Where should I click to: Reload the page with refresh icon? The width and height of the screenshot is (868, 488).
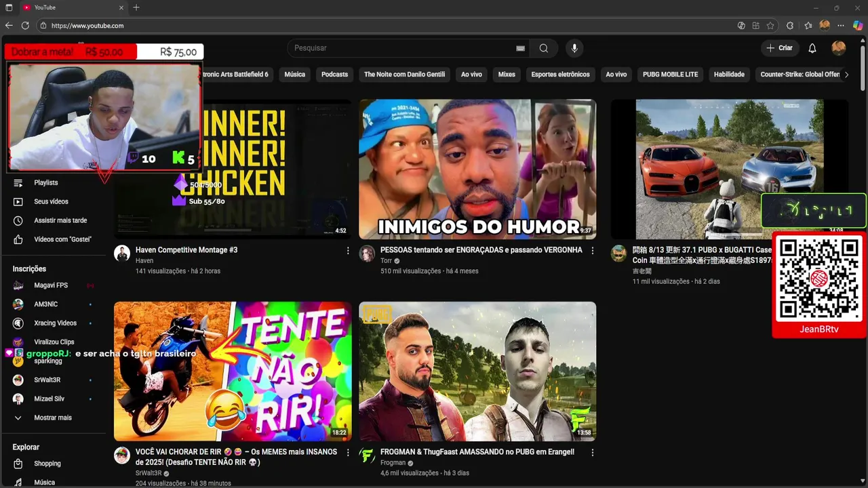(25, 26)
